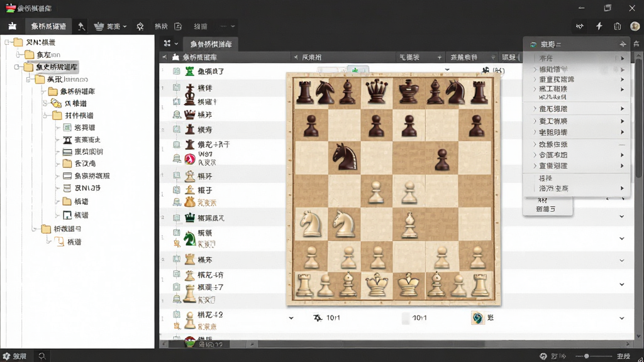Select the document tab above the game list

(211, 44)
